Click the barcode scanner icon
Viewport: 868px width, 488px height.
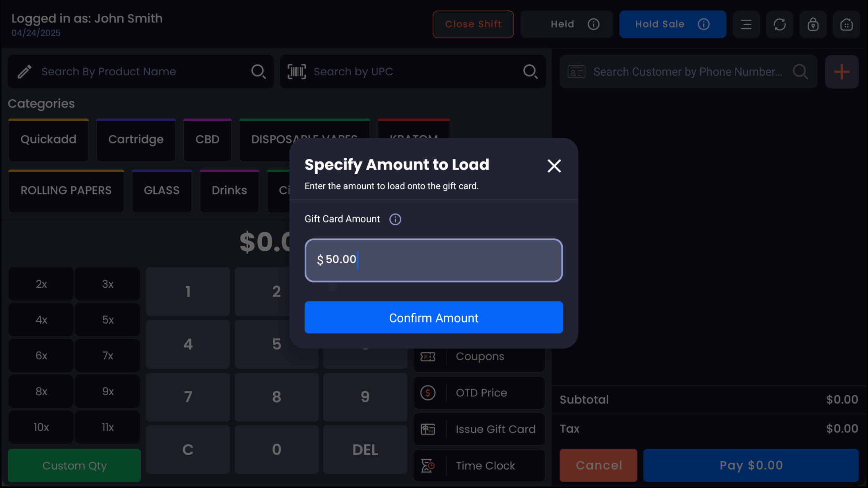pyautogui.click(x=297, y=72)
